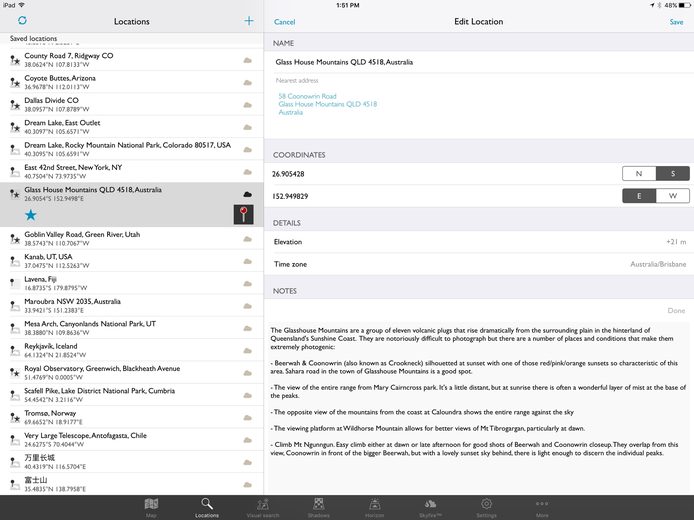Set longitude hemisphere to W
Viewport: 694px width, 520px height.
pyautogui.click(x=672, y=196)
